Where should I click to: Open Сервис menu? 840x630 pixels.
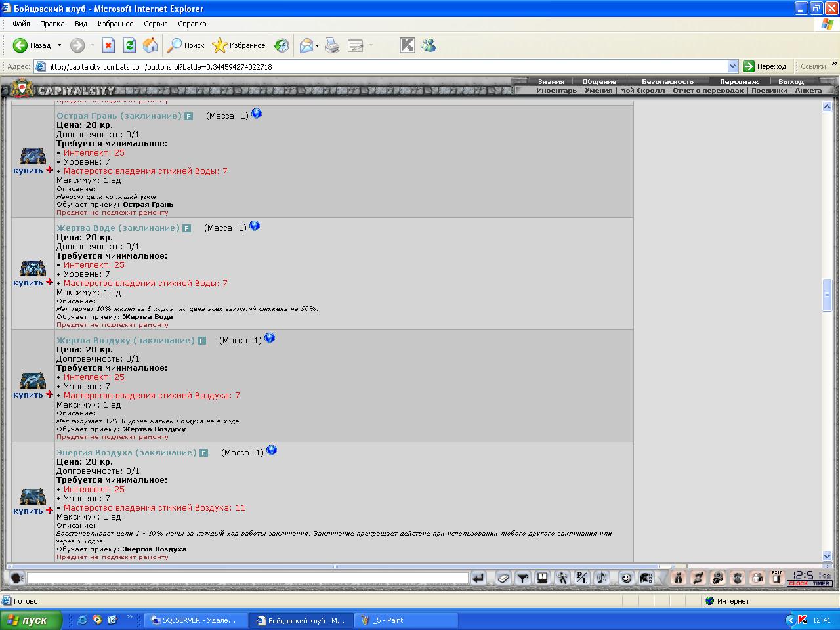click(x=156, y=24)
